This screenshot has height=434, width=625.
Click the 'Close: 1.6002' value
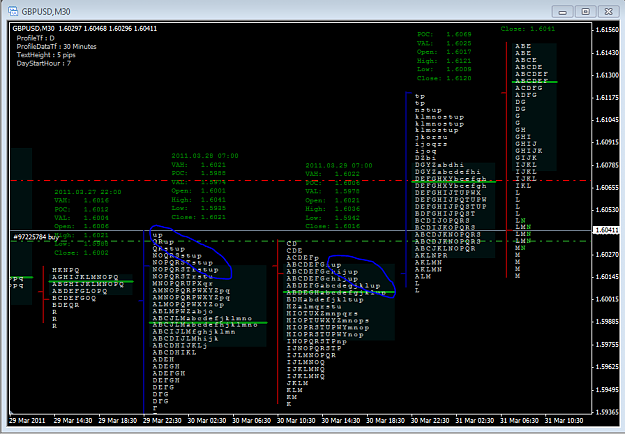[x=82, y=253]
